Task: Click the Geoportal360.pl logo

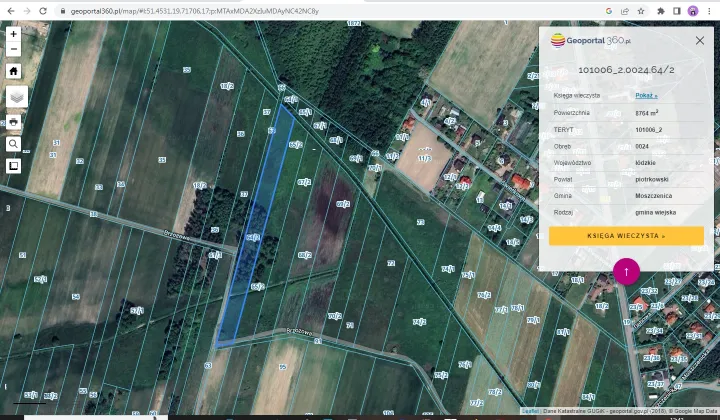Action: coord(591,40)
